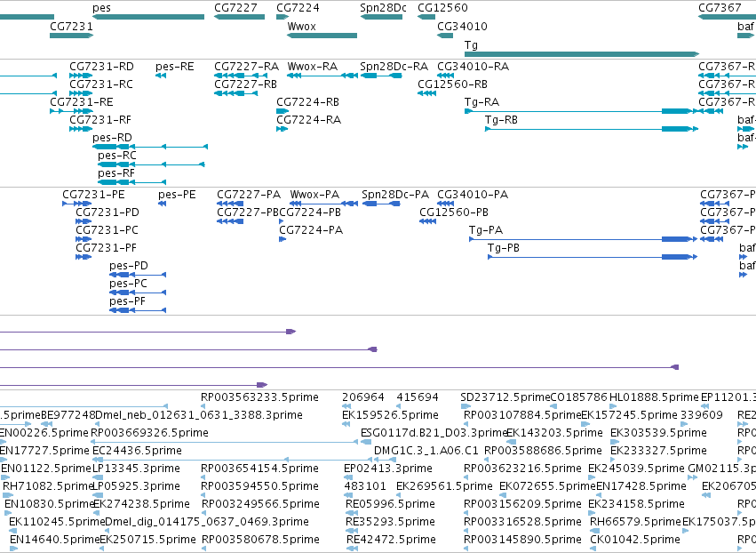Select transcript CG34010-RA

click(473, 67)
